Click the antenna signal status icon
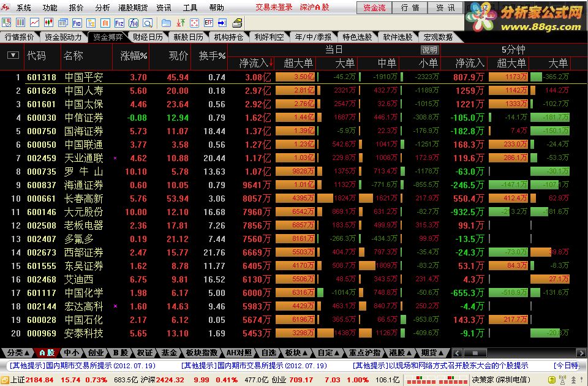This screenshot has height=386, width=588. pyautogui.click(x=562, y=380)
